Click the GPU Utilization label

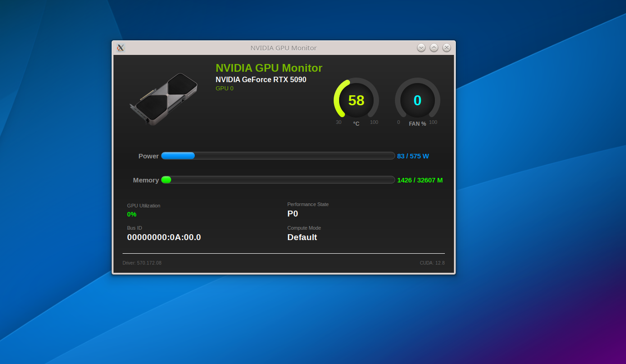143,206
